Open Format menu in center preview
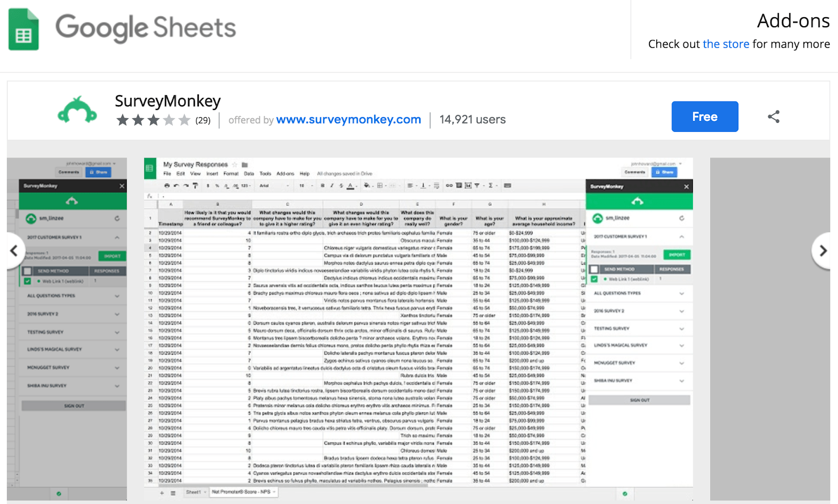The image size is (838, 504). (x=231, y=174)
